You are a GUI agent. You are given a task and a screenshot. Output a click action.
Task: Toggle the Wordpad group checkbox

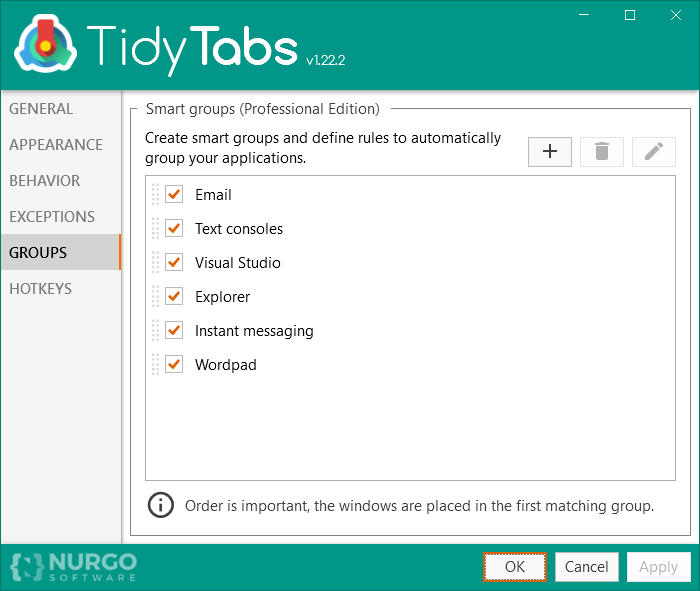174,364
